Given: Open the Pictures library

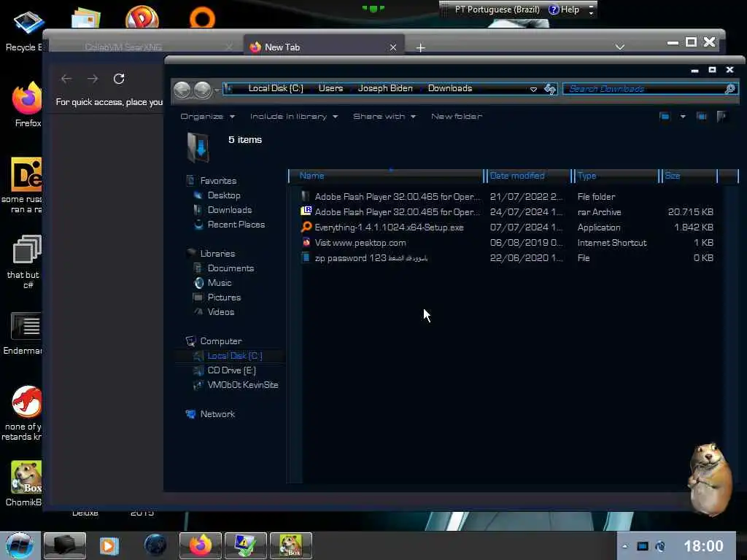Looking at the screenshot, I should [224, 297].
